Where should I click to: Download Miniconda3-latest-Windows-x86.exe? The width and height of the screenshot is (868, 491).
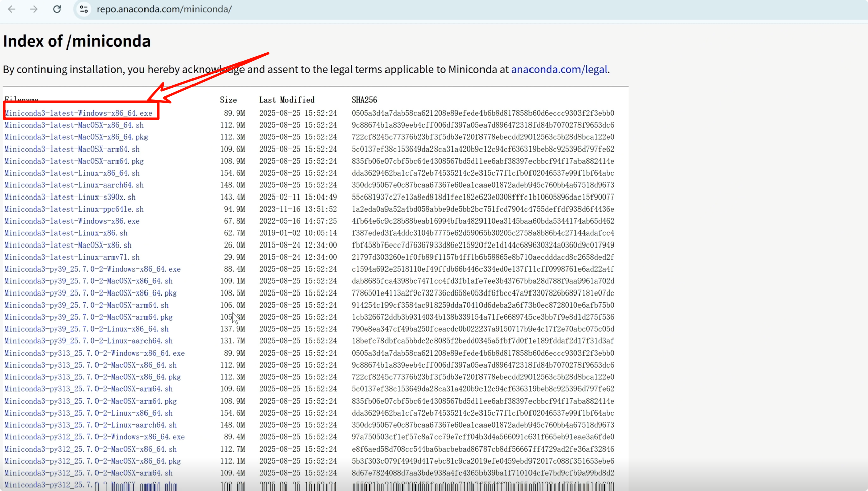71,221
